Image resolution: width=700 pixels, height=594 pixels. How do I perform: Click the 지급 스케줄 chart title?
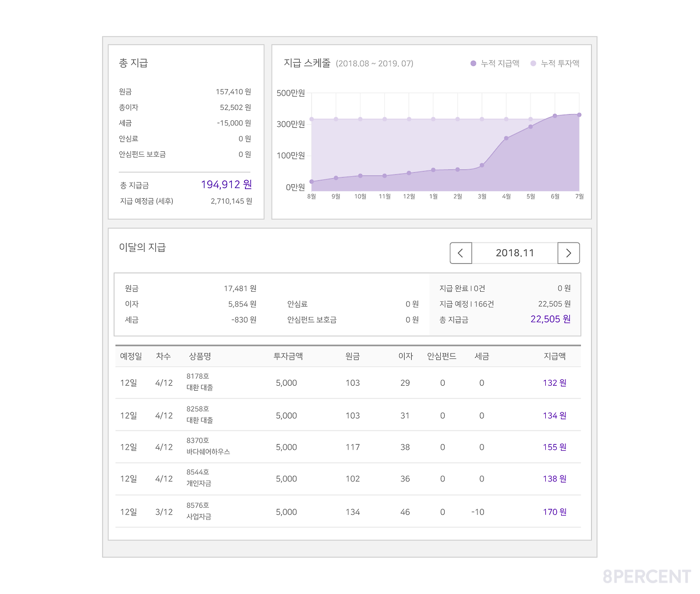tap(307, 63)
